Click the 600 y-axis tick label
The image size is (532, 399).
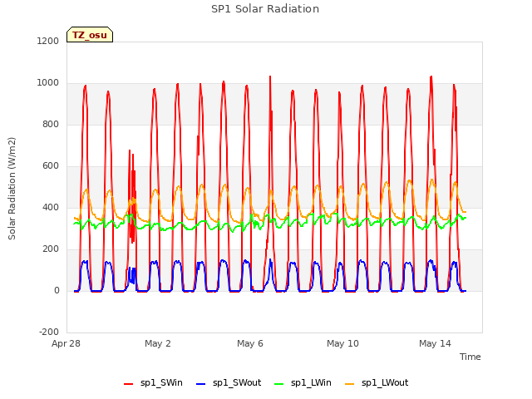51,166
